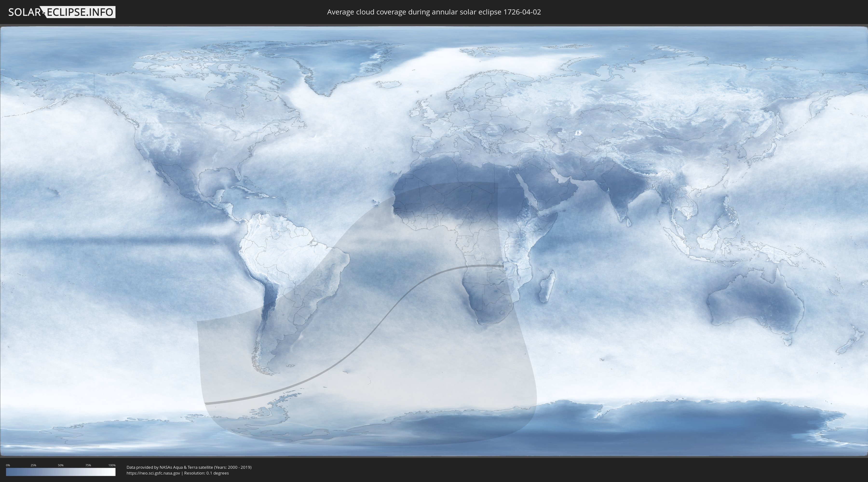Viewport: 868px width, 482px height.
Task: Click the cloud coverage color gradient bar
Action: coord(61,472)
